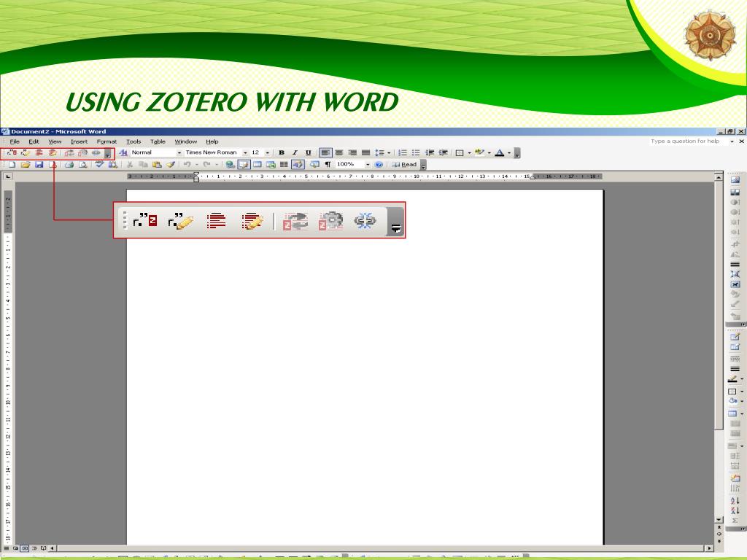
Task: Open the Edit menu
Action: click(34, 141)
